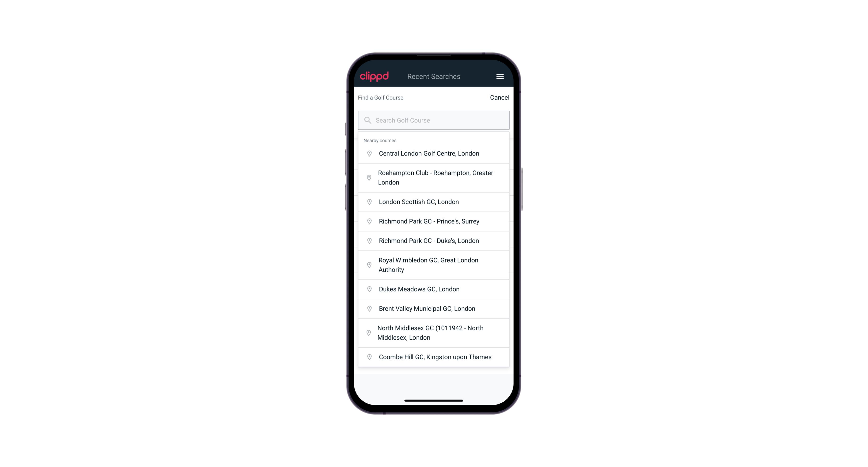
Task: Select Search Golf Course input field
Action: click(434, 120)
